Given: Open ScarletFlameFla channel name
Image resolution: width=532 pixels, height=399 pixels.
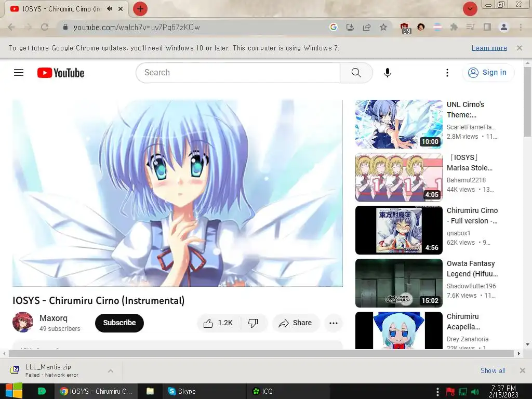Looking at the screenshot, I should pyautogui.click(x=471, y=127).
